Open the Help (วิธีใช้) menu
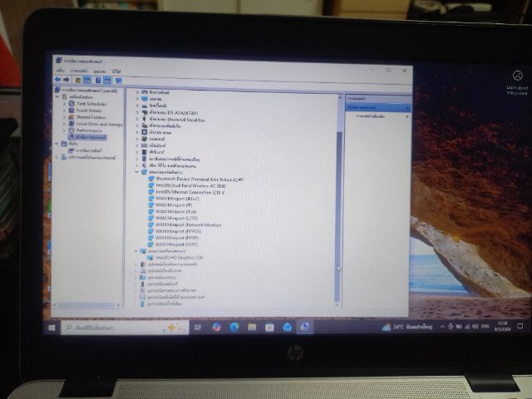The height and width of the screenshot is (399, 532). click(116, 71)
